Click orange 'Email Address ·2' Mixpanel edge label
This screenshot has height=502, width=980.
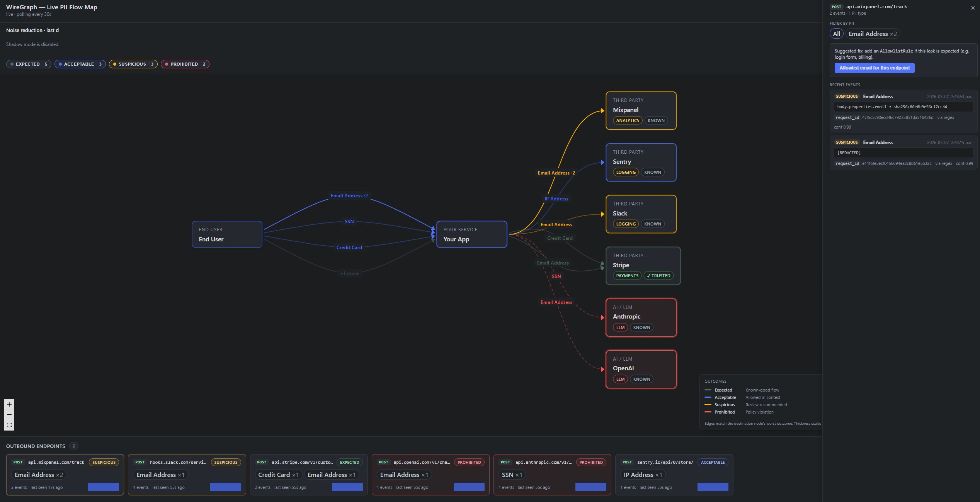556,173
